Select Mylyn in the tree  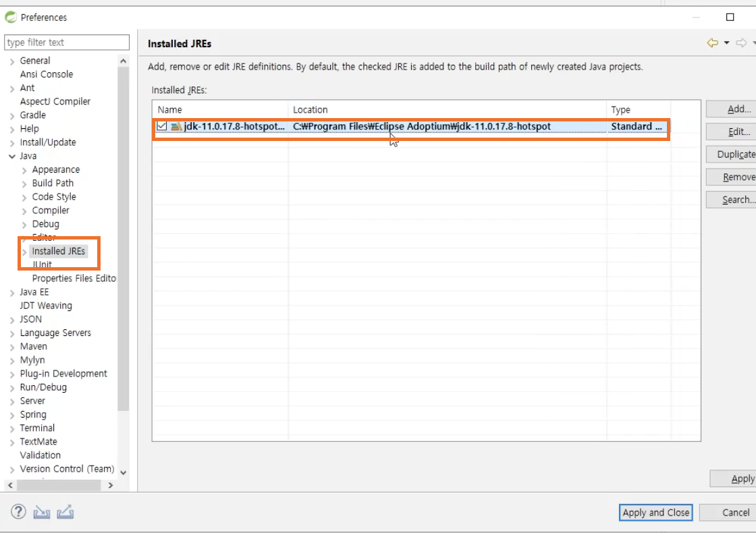pos(32,360)
